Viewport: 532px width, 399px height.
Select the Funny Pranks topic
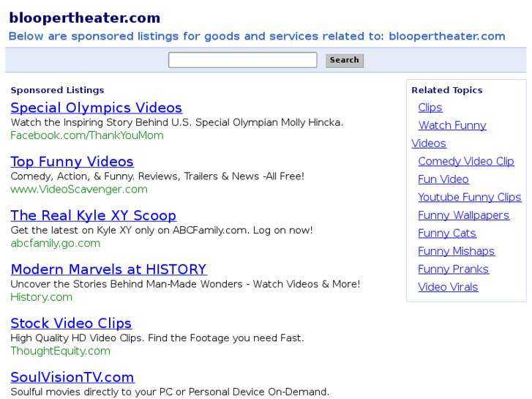point(453,269)
